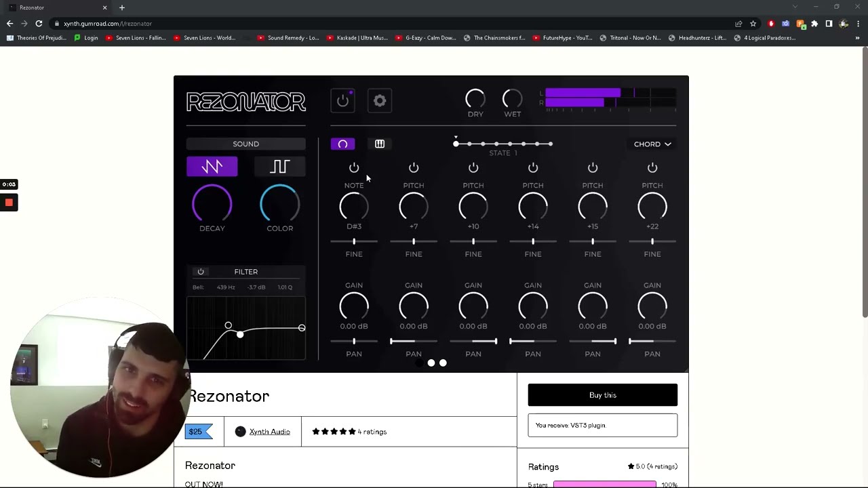Screen dimensions: 868x488
Task: Reload the browser page
Action: click(39, 24)
